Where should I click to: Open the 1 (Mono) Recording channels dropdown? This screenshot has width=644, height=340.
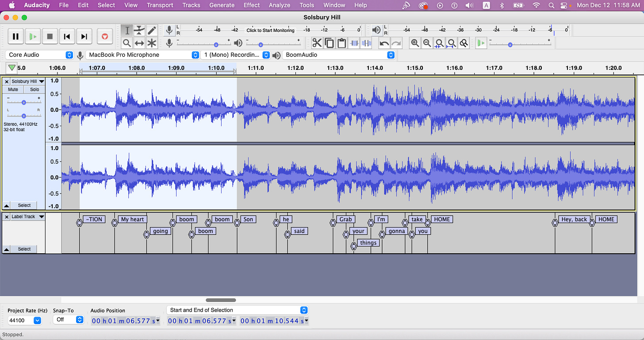coord(235,55)
